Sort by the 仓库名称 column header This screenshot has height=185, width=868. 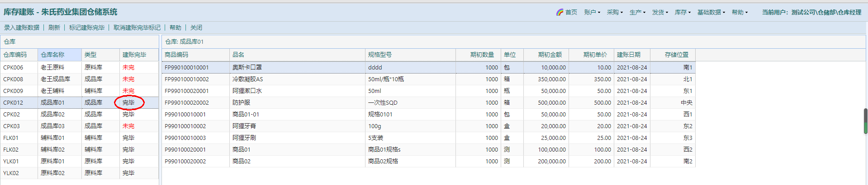pos(53,55)
